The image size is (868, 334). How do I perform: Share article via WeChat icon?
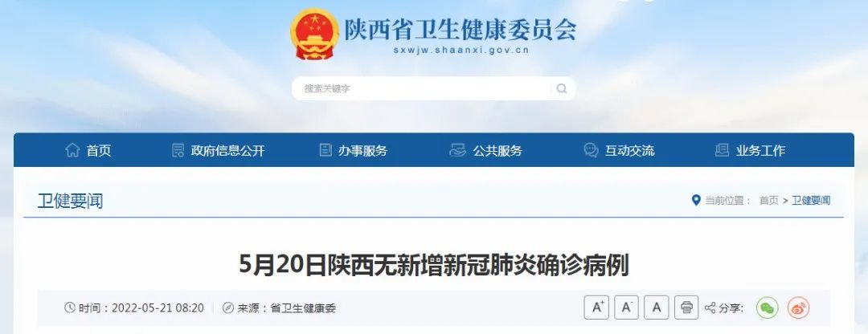[x=768, y=308]
